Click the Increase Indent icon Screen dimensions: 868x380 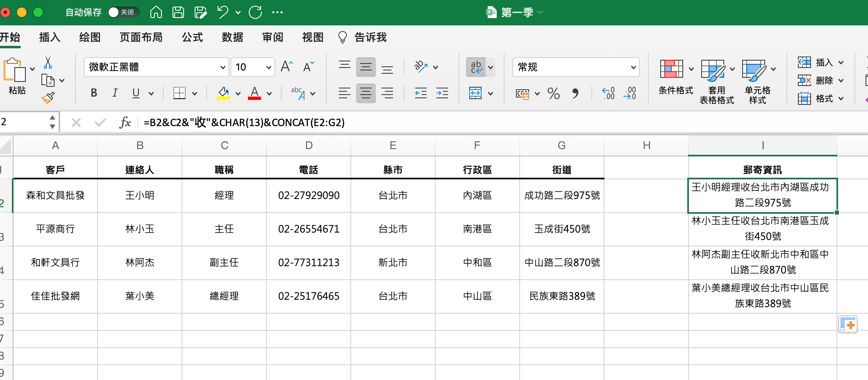click(442, 93)
